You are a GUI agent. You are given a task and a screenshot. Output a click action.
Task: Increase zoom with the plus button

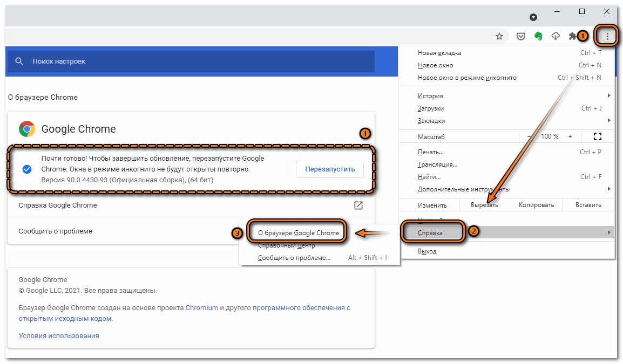(570, 136)
